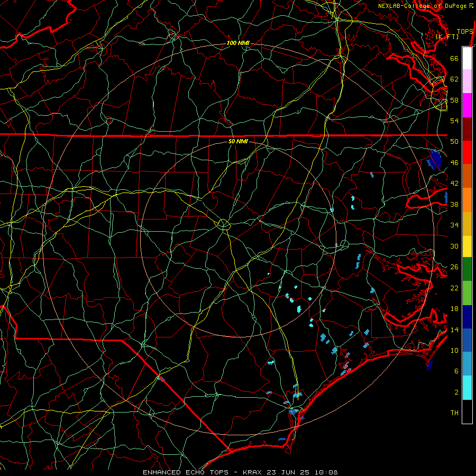
Task: Select the 2 legend value
Action: point(456,392)
